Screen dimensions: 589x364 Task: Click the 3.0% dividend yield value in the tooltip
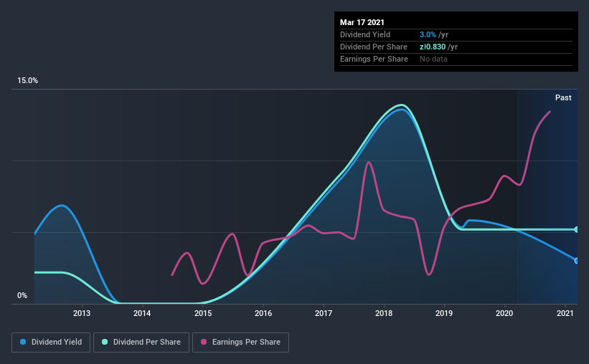(x=428, y=34)
